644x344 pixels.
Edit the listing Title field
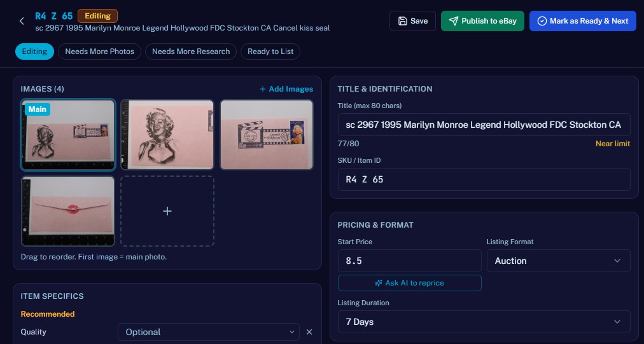point(484,125)
